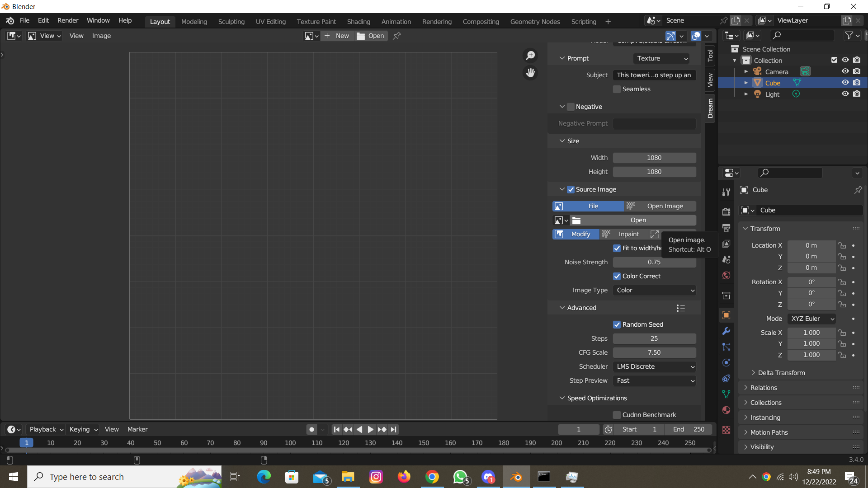The height and width of the screenshot is (488, 868).
Task: Click the Inpaint button
Action: click(624, 234)
